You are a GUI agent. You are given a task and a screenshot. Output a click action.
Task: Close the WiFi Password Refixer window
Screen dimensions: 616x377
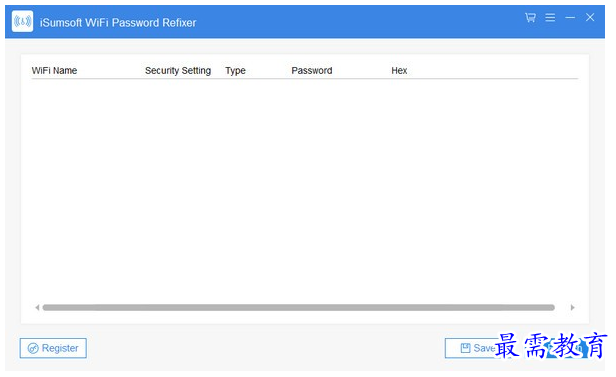pyautogui.click(x=590, y=17)
